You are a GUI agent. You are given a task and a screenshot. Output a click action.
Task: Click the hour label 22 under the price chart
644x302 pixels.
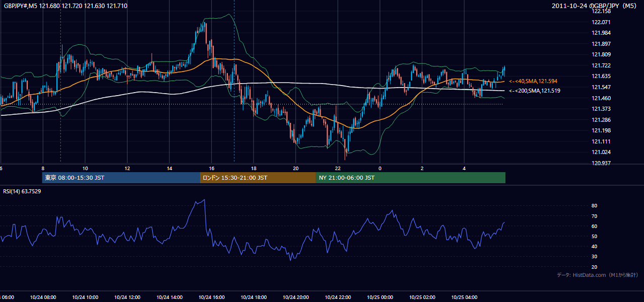(338, 169)
